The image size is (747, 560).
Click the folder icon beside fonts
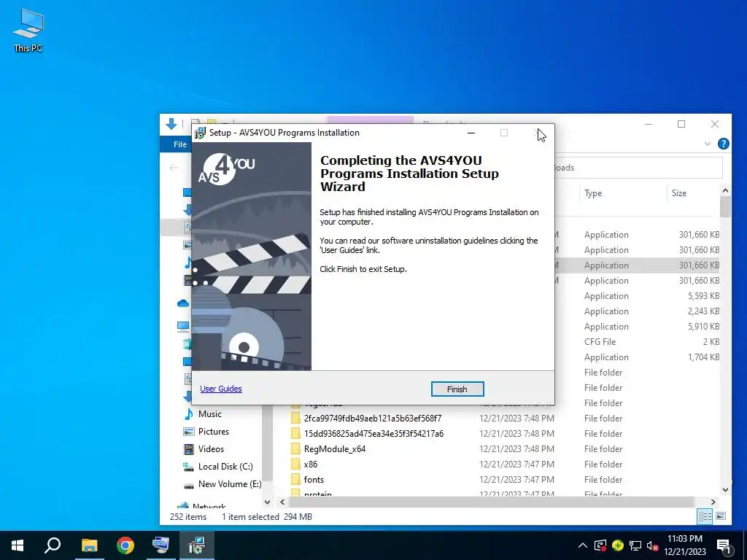(295, 480)
